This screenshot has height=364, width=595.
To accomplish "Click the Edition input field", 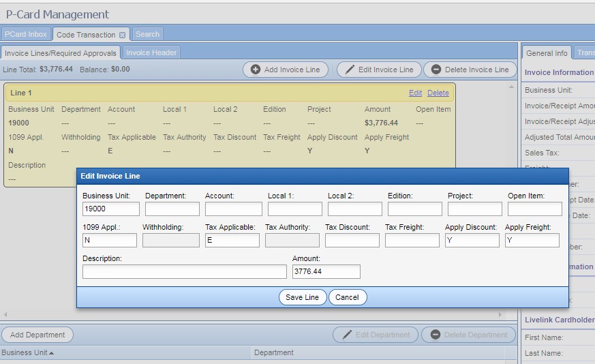I will (415, 209).
